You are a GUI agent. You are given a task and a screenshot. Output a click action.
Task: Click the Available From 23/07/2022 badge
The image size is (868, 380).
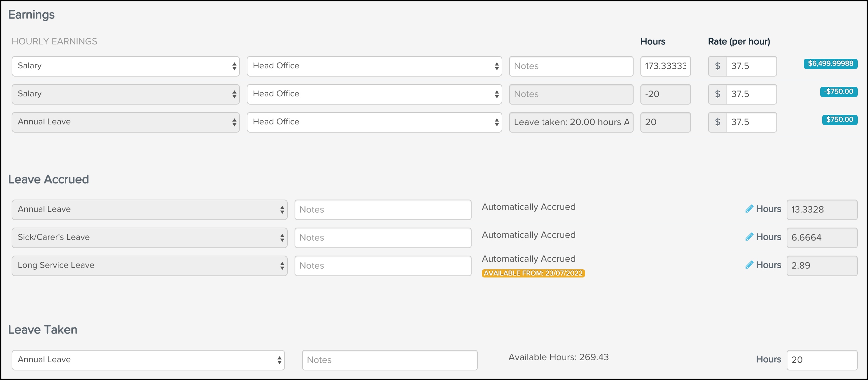click(533, 273)
